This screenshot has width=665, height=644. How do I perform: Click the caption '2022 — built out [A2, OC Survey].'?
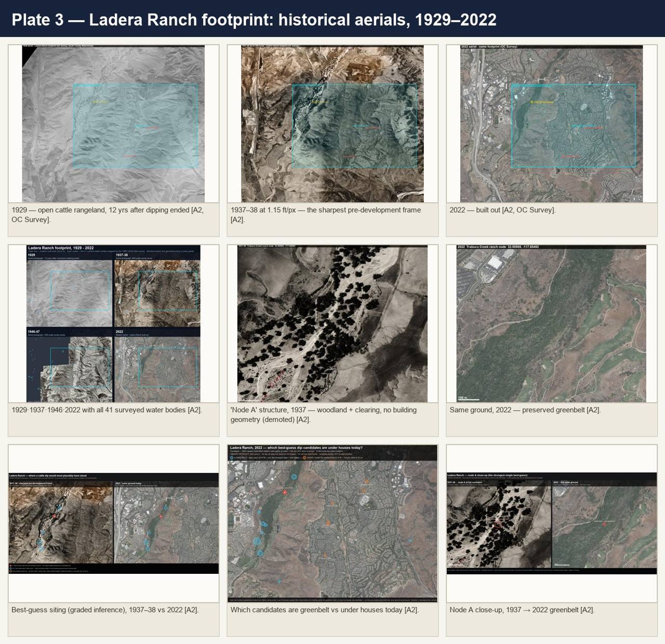[x=502, y=210]
